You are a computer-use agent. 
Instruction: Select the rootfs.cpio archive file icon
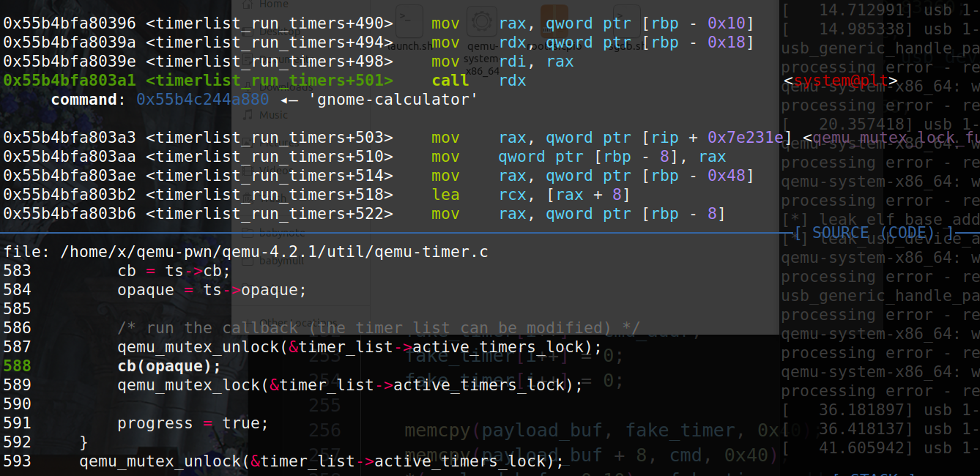pos(554,22)
